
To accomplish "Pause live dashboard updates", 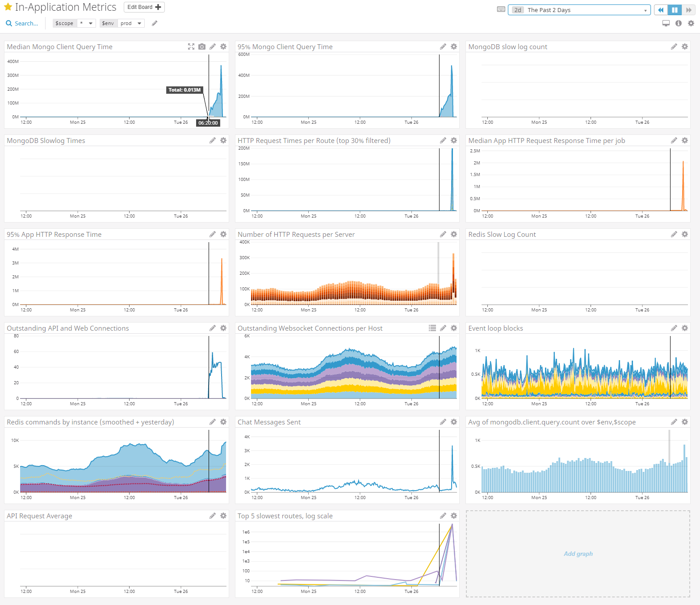I will pyautogui.click(x=675, y=10).
